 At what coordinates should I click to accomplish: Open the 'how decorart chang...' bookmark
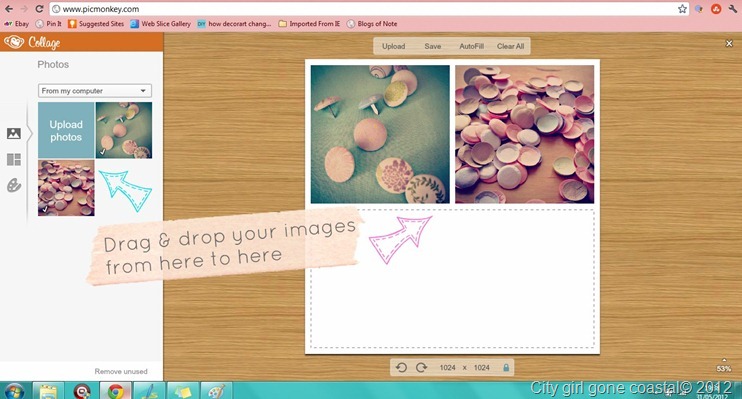point(234,24)
